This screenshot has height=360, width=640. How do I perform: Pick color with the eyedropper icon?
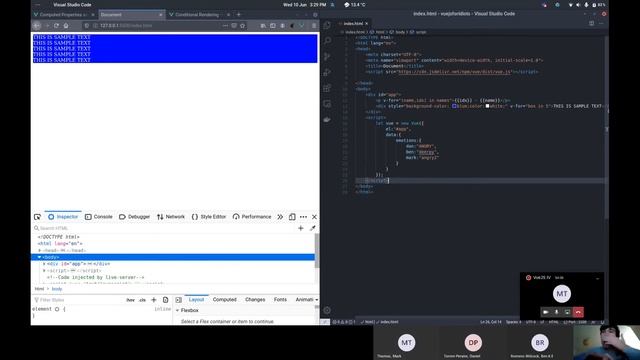point(313,228)
